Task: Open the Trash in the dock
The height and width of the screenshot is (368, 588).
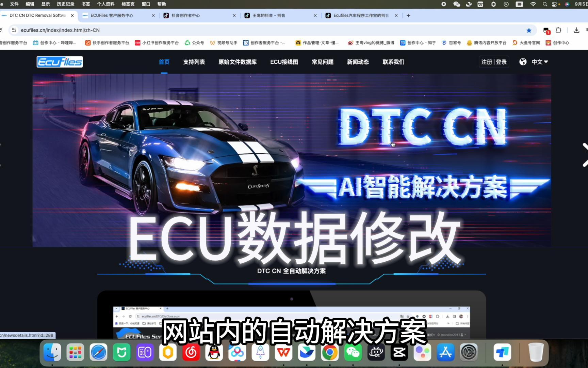Action: [536, 352]
